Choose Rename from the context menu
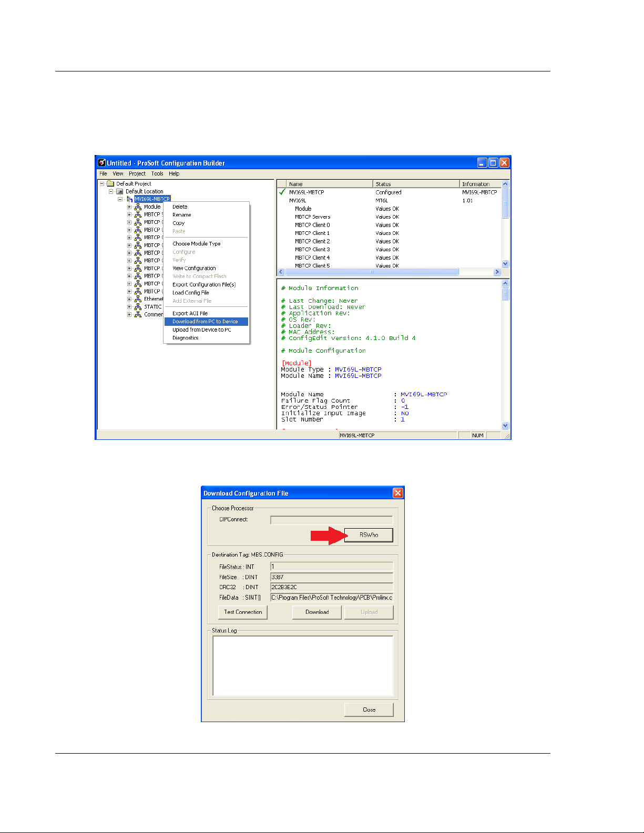This screenshot has width=644, height=833. [206, 215]
